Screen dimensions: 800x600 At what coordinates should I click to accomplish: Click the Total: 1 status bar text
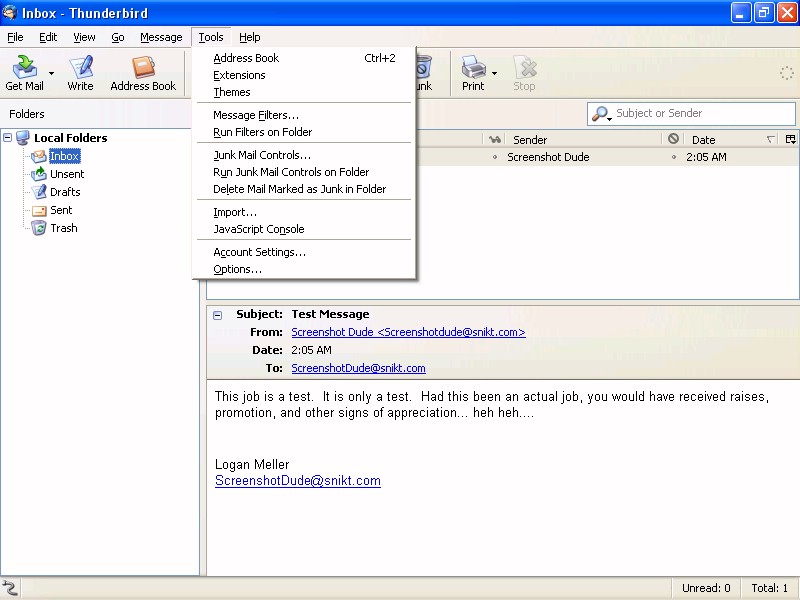click(769, 588)
